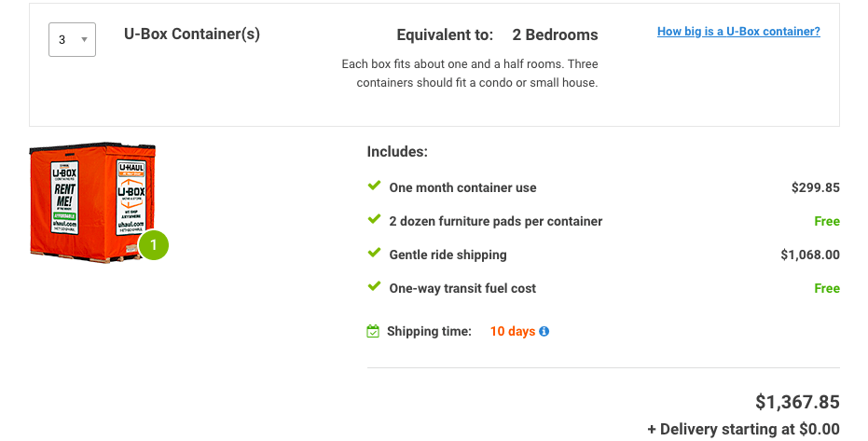The width and height of the screenshot is (868, 441).
Task: Click the green calendar icon beside Shipping time
Action: pyautogui.click(x=373, y=331)
